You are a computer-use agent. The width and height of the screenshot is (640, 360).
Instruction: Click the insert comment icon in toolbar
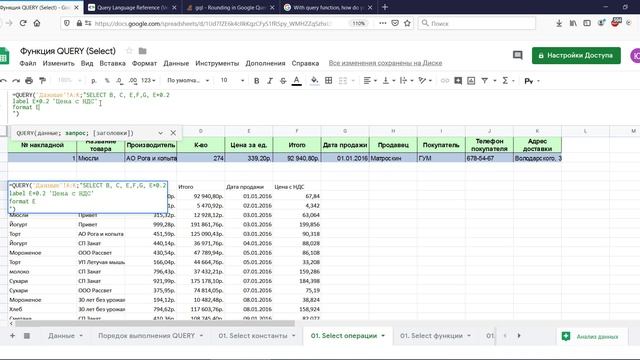[458, 81]
